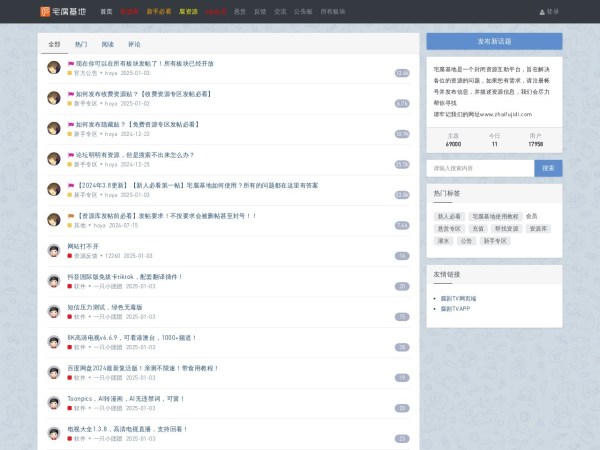Click the pin flag on 论坛明明有资源 post
The image size is (600, 450).
coord(71,155)
